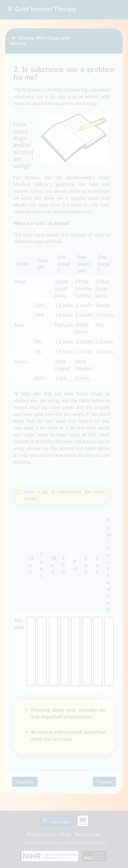Screen dimensions: 128x868
Task: Click the Thursday amount input
Action: [x=64, y=651]
